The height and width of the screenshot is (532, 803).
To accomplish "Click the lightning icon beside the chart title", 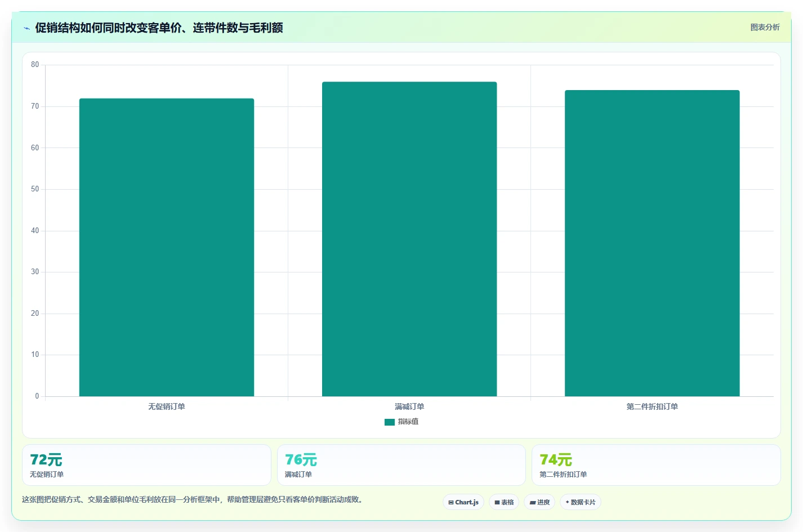I will point(26,28).
